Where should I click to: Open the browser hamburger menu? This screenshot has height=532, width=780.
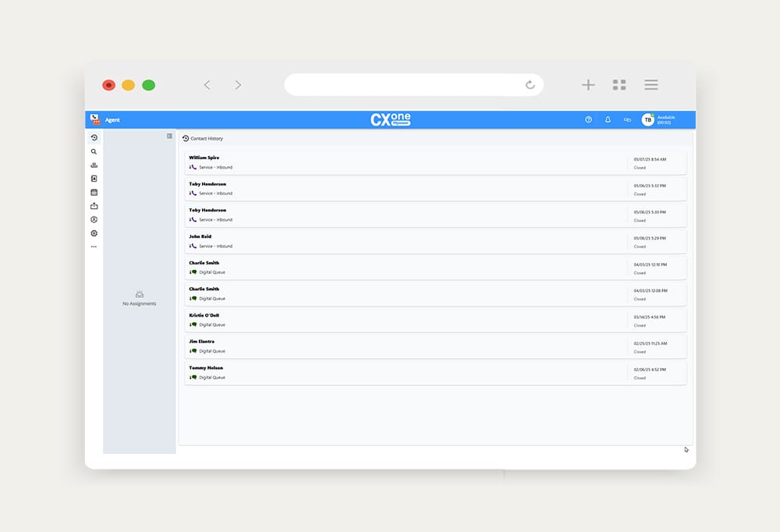651,85
